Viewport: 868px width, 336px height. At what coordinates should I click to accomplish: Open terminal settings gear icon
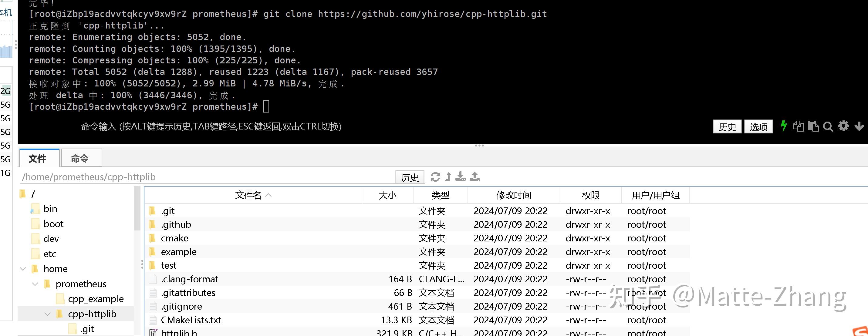[843, 126]
